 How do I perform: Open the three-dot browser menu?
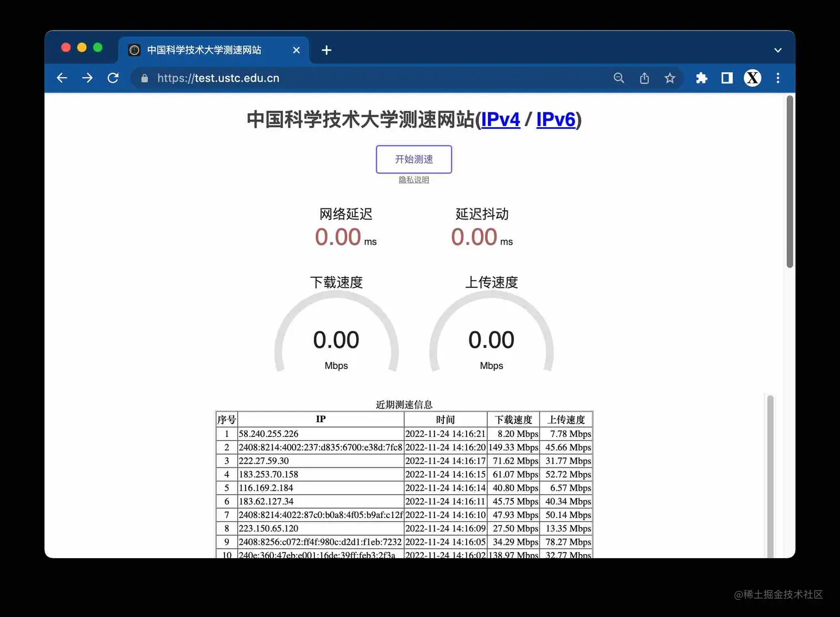coord(778,78)
